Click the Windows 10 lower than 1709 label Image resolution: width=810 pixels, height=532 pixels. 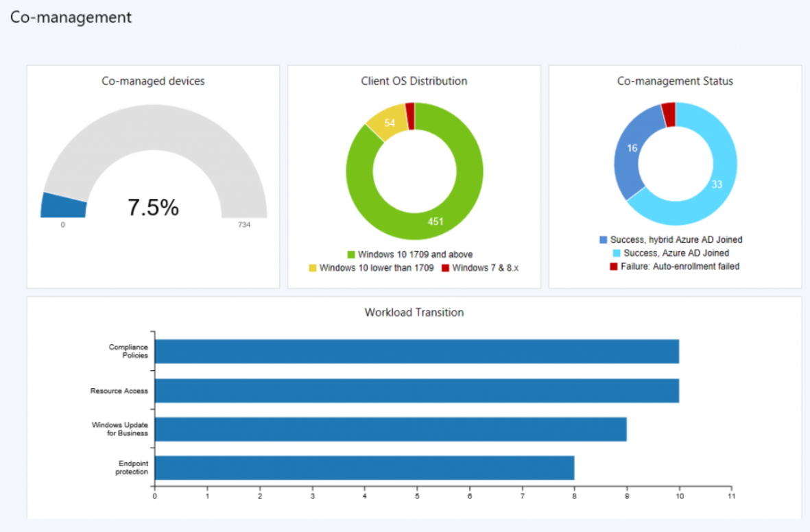click(377, 268)
